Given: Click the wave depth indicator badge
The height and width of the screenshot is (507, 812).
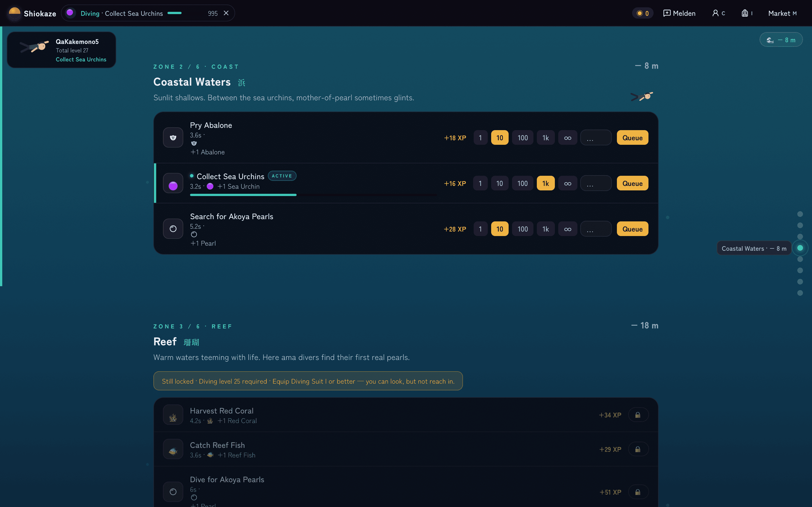Looking at the screenshot, I should pos(781,40).
